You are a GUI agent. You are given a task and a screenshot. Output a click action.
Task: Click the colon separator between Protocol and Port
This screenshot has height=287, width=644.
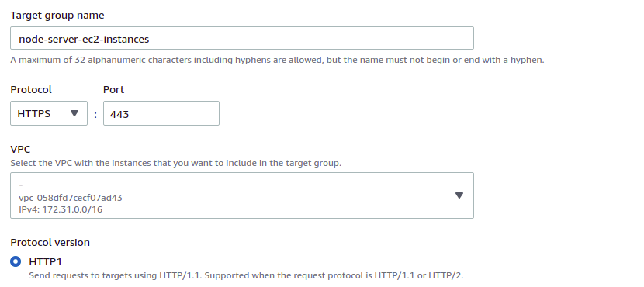click(x=95, y=114)
